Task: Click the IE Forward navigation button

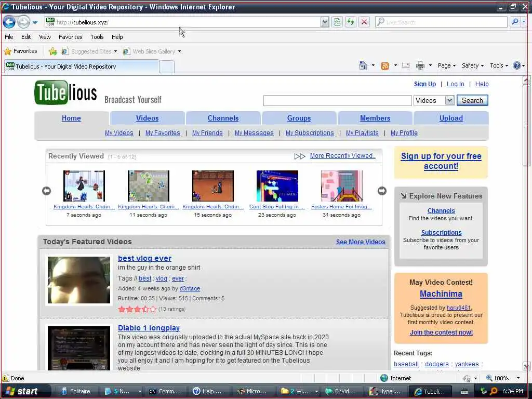Action: pyautogui.click(x=23, y=22)
